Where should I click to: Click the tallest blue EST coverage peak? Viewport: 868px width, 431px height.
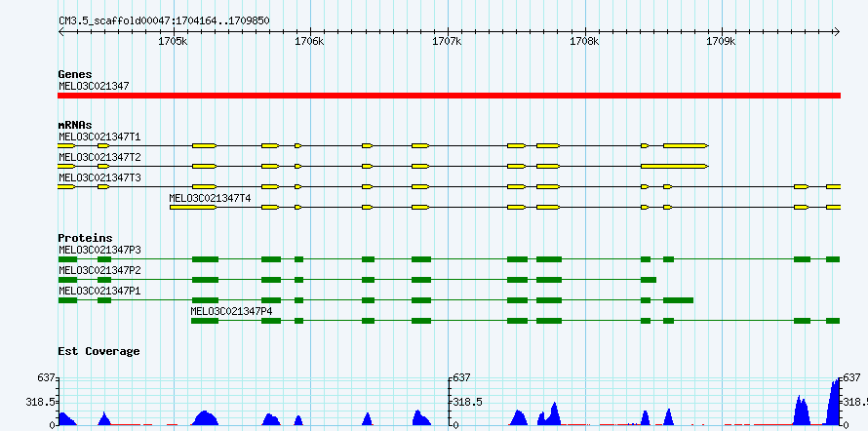click(834, 402)
